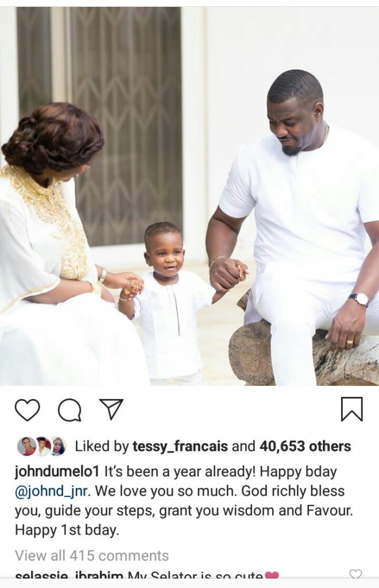This screenshot has height=588, width=379.
Task: Tap the 'Liked by' label text
Action: pyautogui.click(x=102, y=446)
